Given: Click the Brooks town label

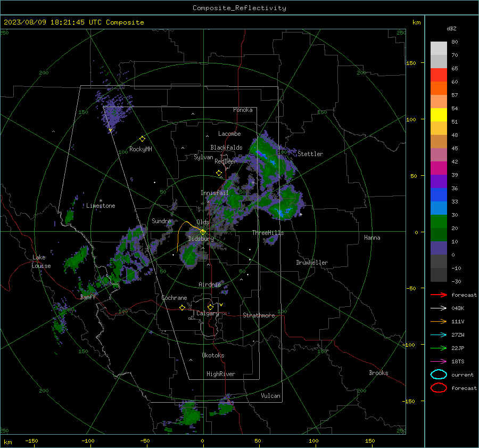Looking at the screenshot, I should pos(378,373).
